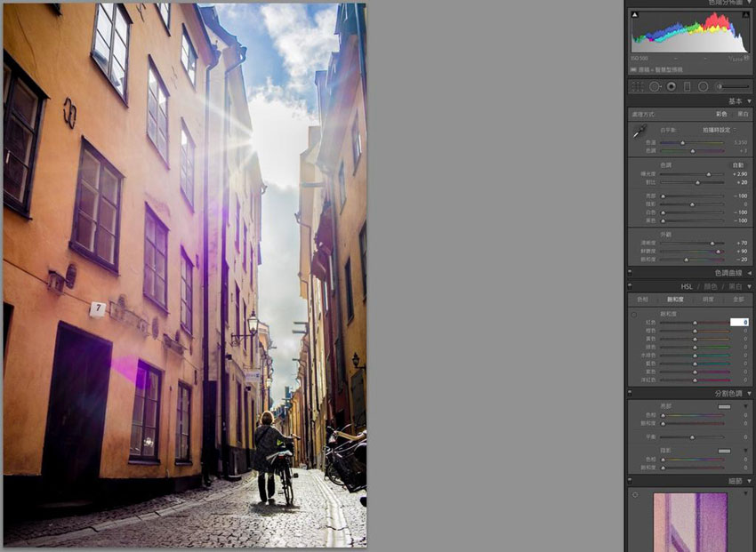This screenshot has width=756, height=552.
Task: Toggle the 分割色調 panel enable switch
Action: [629, 392]
